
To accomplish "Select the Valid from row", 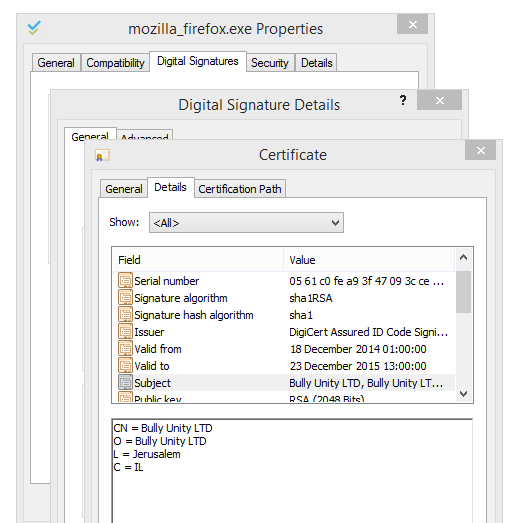I will coord(284,349).
